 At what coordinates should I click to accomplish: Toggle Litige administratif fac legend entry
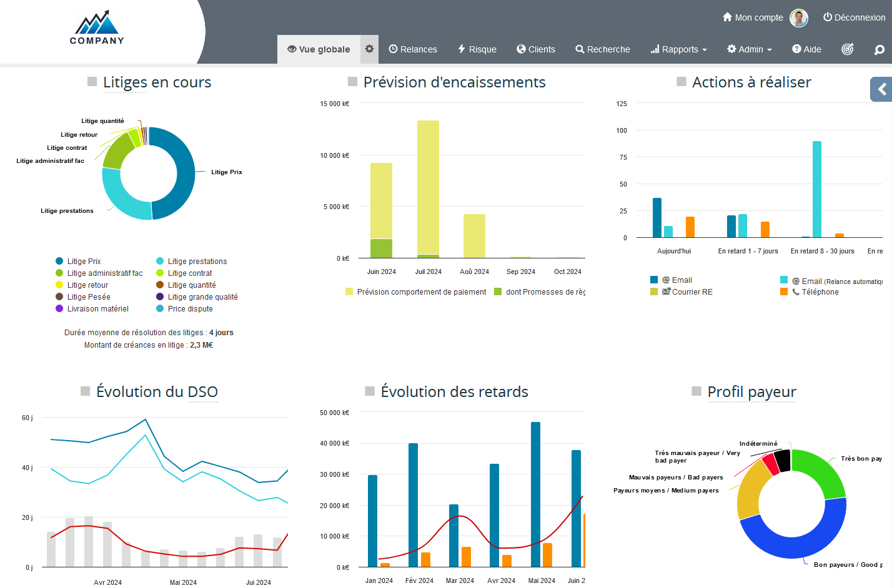click(99, 273)
